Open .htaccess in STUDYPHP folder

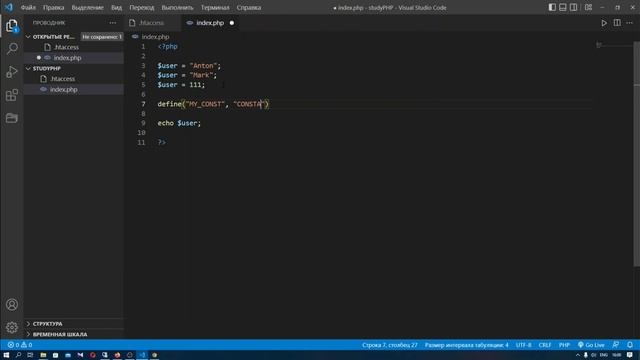coord(74,79)
